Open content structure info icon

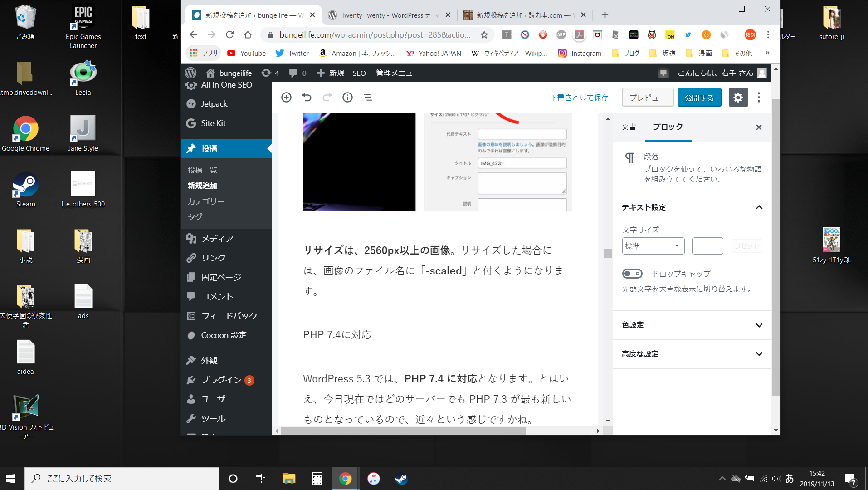[x=347, y=98]
